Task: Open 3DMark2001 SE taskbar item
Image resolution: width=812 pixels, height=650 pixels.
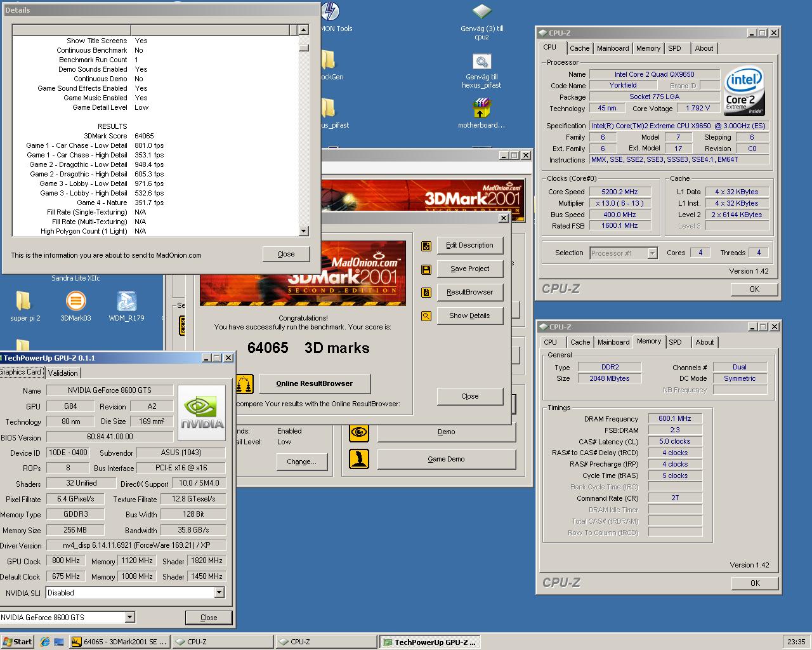Action: 120,642
